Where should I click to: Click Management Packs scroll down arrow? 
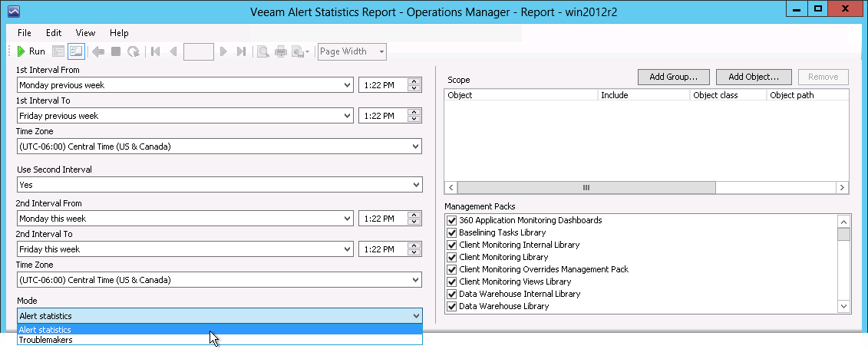click(843, 306)
